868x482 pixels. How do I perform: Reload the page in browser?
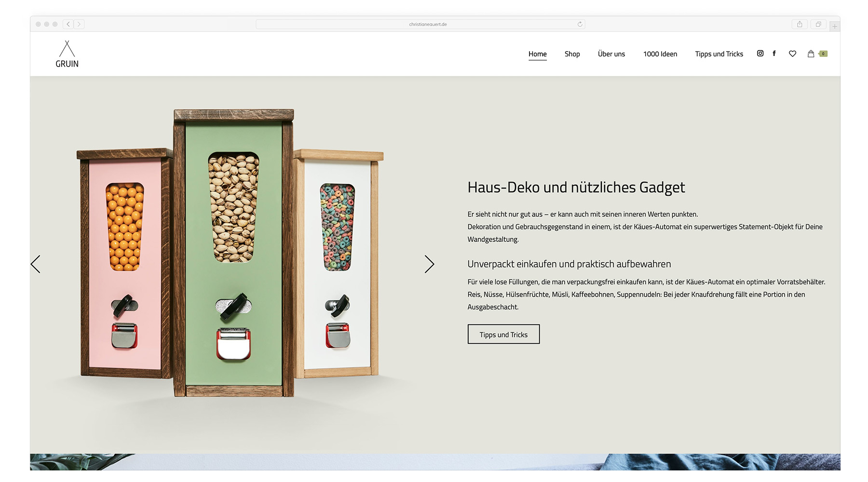[580, 24]
